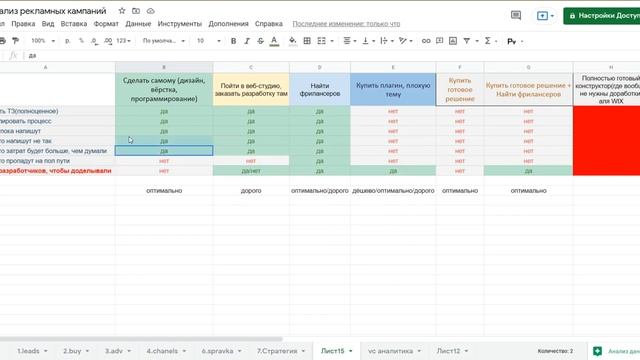Click cell 'Найти фрилансеров' in column D

click(320, 89)
